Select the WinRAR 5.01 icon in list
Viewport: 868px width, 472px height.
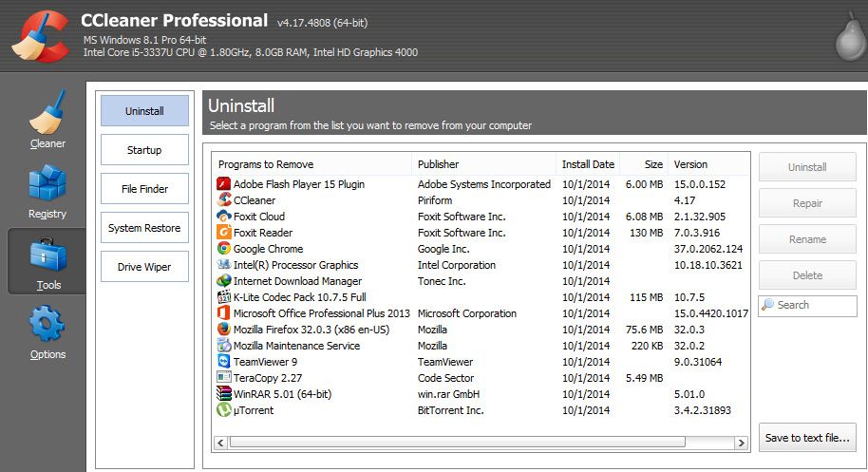coord(223,394)
